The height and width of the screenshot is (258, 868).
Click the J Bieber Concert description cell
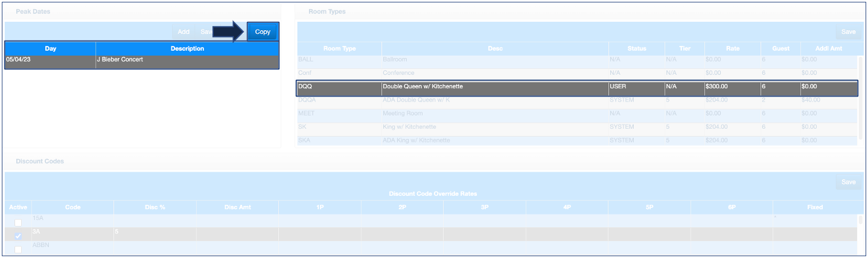point(187,60)
